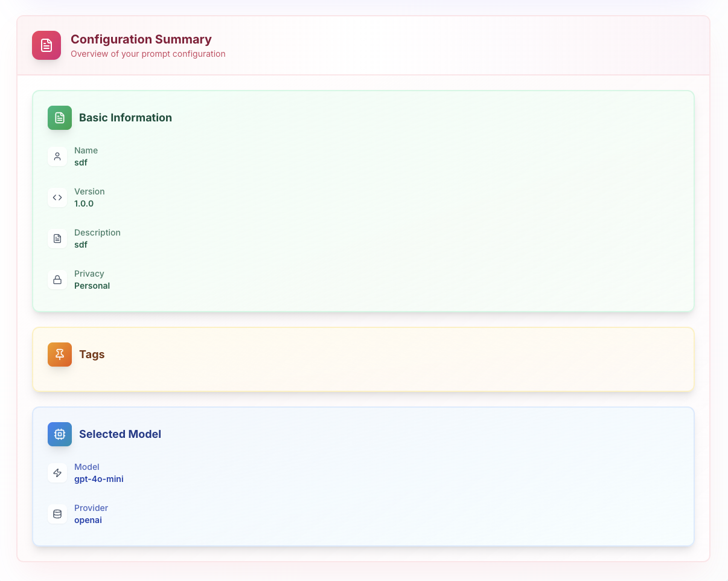Click the version value 1.0.0
Viewport: 728px width, 581px height.
(x=84, y=204)
